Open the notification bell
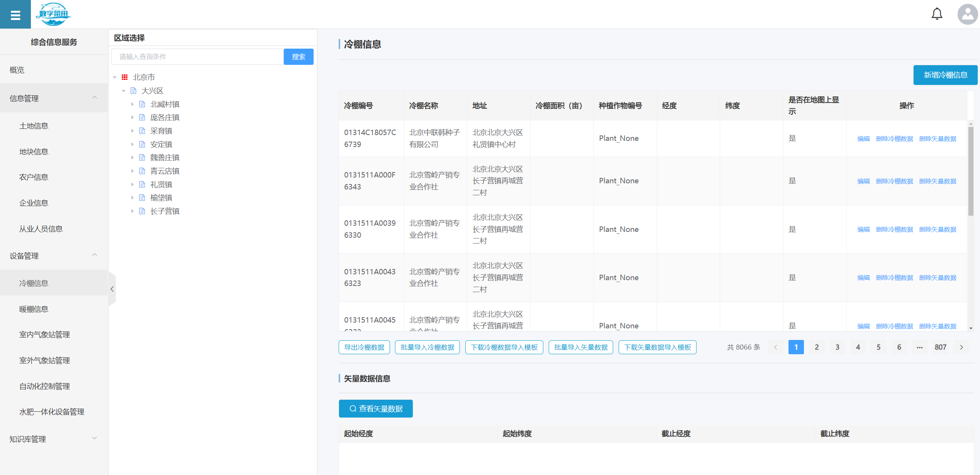The height and width of the screenshot is (475, 980). point(937,14)
